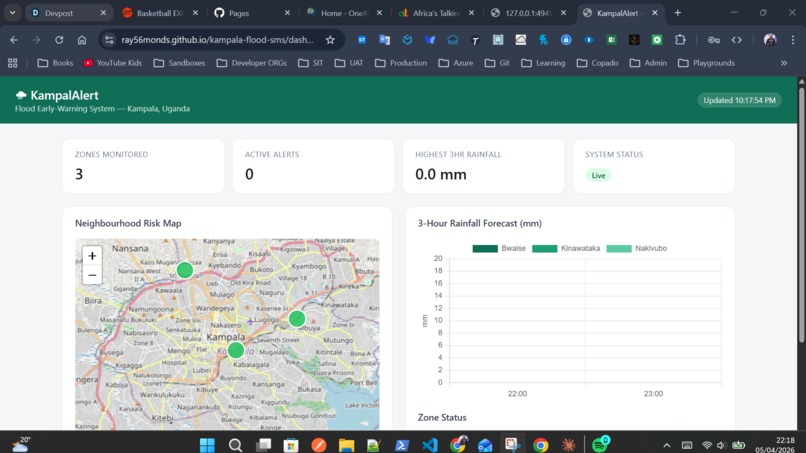Show hidden bookmarks with the overflow chevron

(x=784, y=63)
